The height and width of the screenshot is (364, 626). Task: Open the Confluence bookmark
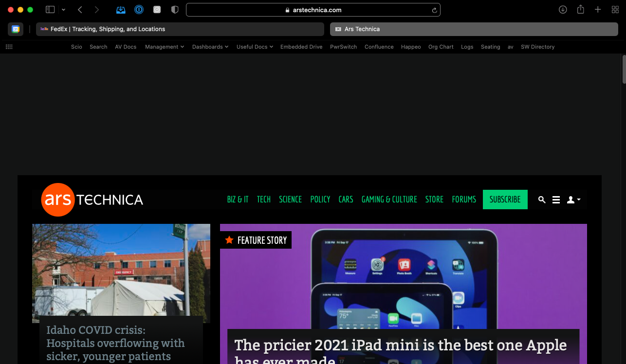pos(379,47)
